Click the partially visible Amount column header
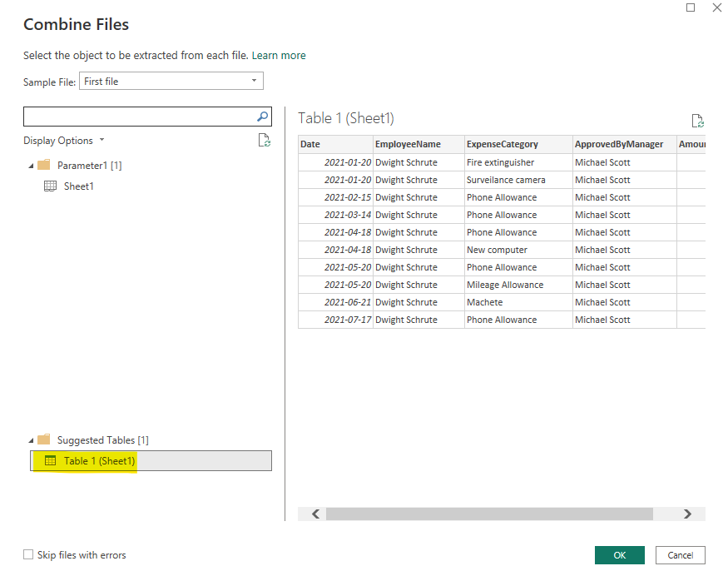This screenshot has height=566, width=728. [691, 144]
